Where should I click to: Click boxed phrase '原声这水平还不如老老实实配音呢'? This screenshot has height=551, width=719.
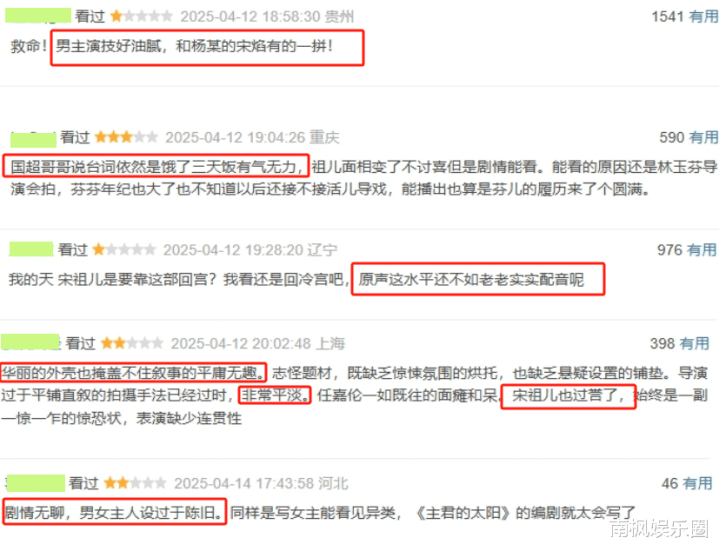(x=471, y=279)
